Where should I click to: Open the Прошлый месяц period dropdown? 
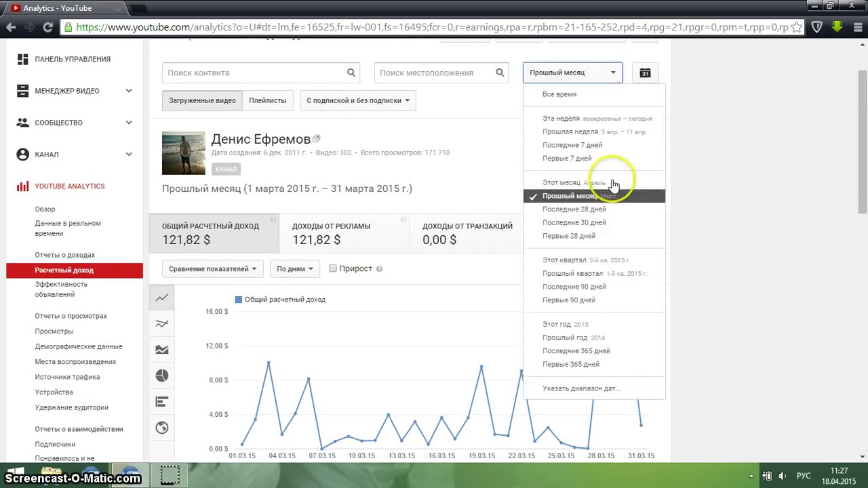[572, 73]
